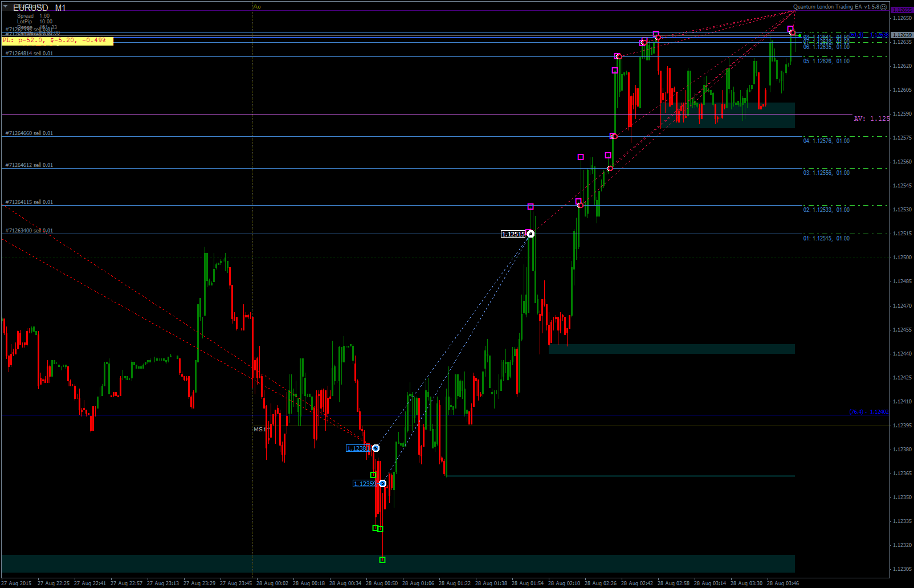Select grid level 04: 1.12576 text
Image resolution: width=914 pixels, height=588 pixels.
826,141
